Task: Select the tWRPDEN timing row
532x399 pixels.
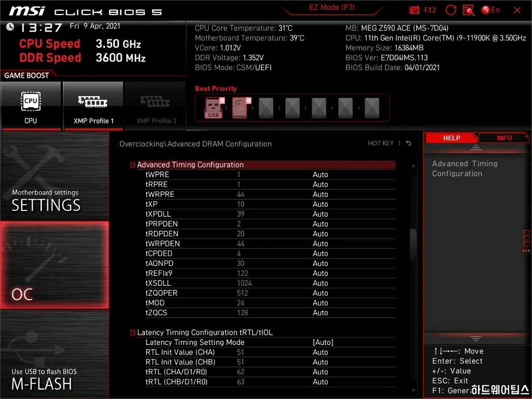Action: pyautogui.click(x=270, y=243)
